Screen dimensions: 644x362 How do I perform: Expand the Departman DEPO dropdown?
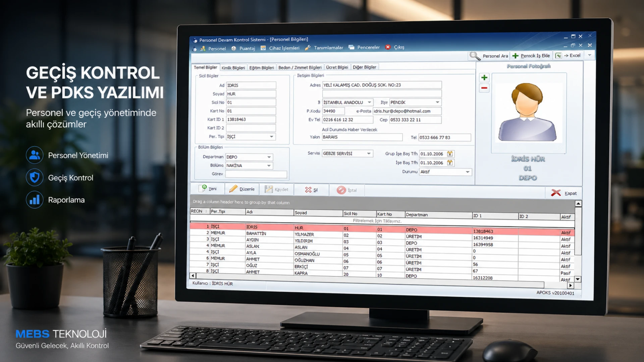[x=269, y=157]
